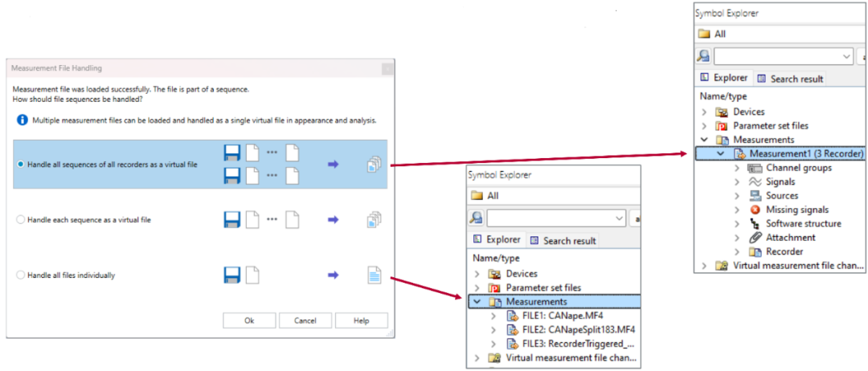
Task: Click Ok in Measurement File Handling dialog
Action: [249, 320]
